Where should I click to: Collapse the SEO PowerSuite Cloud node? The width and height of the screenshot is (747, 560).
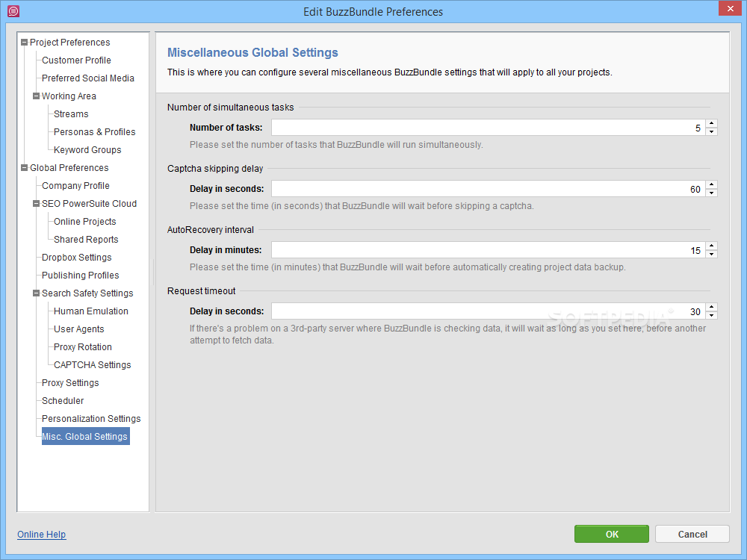coord(36,204)
